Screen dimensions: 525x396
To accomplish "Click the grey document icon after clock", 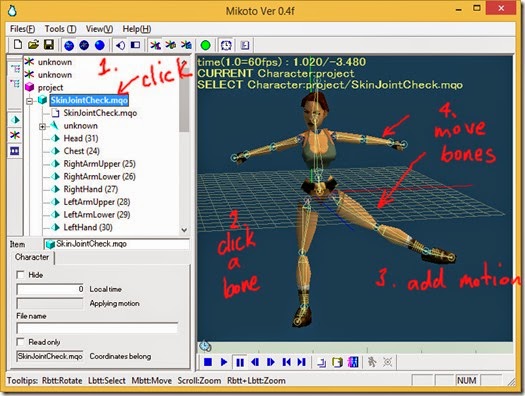I will [245, 45].
